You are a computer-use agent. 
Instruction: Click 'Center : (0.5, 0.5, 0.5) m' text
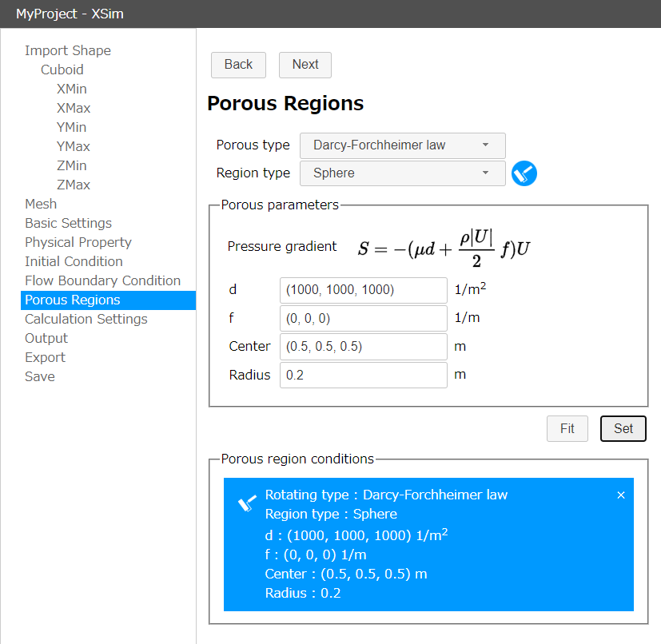[345, 574]
